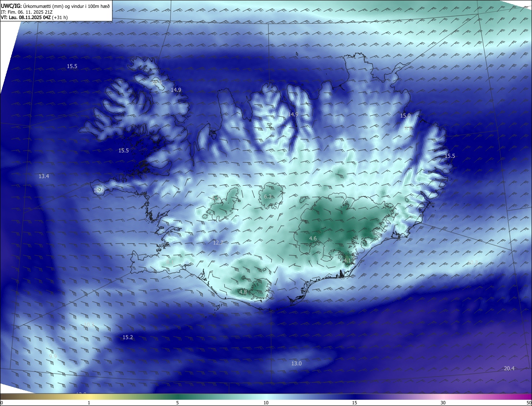Viewport: 532px width, 406px height.
Task: Click the 0 tick on the colour scale
Action: click(x=1, y=403)
